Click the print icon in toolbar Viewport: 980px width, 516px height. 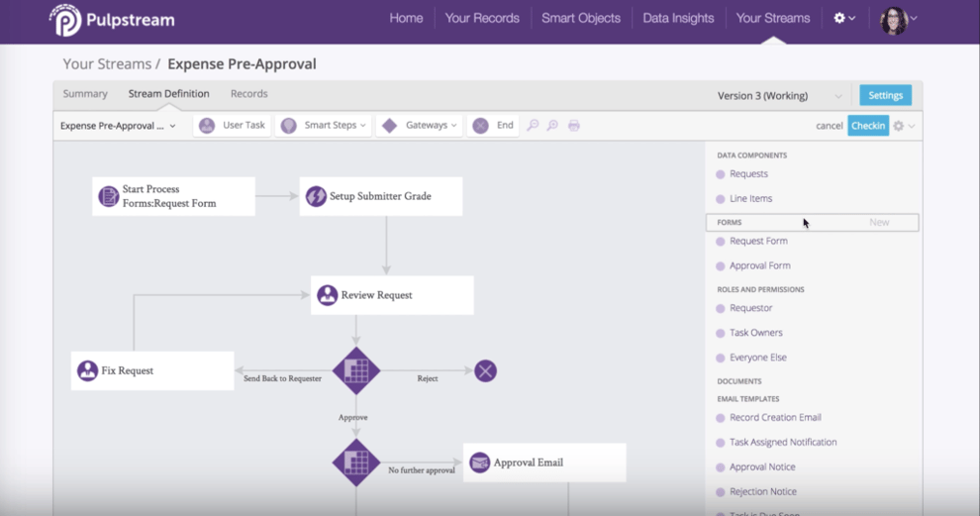point(573,126)
